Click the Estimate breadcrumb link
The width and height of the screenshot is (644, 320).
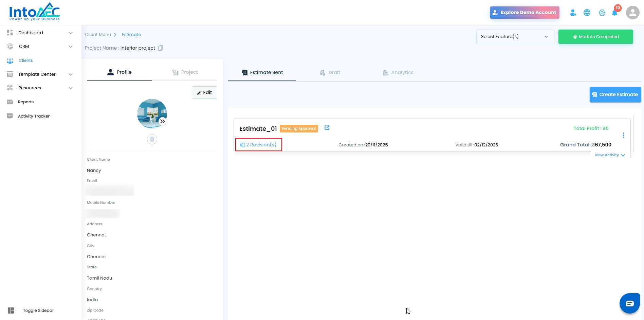coord(131,35)
